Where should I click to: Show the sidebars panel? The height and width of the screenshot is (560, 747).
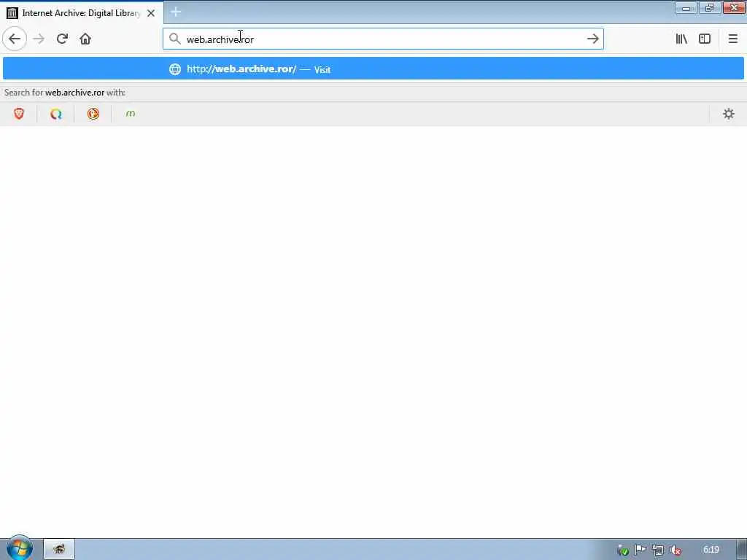coord(705,39)
